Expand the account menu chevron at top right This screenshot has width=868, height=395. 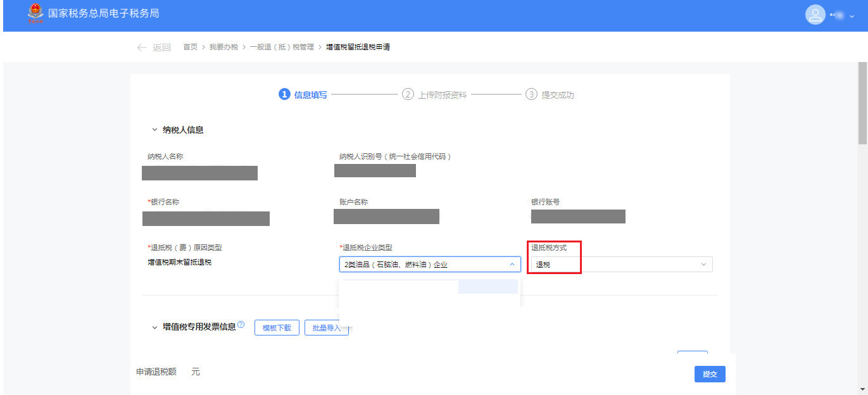point(852,16)
